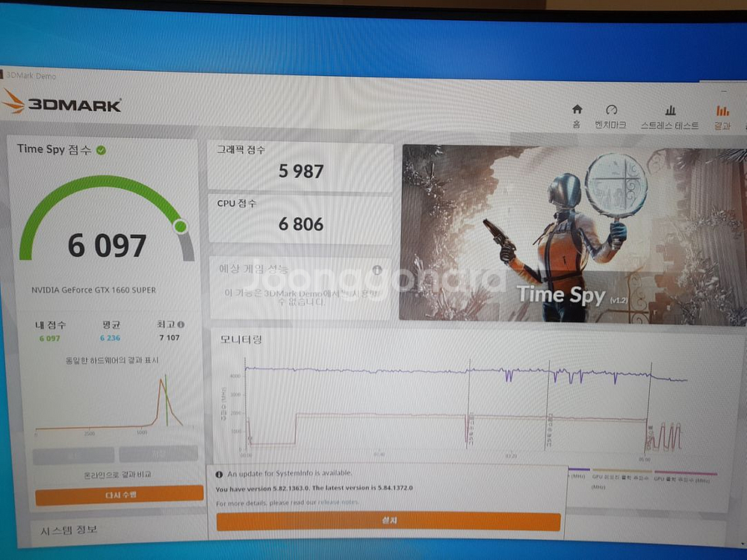This screenshot has width=747, height=560.
Task: Switch to the Results (결과) tab
Action: click(722, 118)
